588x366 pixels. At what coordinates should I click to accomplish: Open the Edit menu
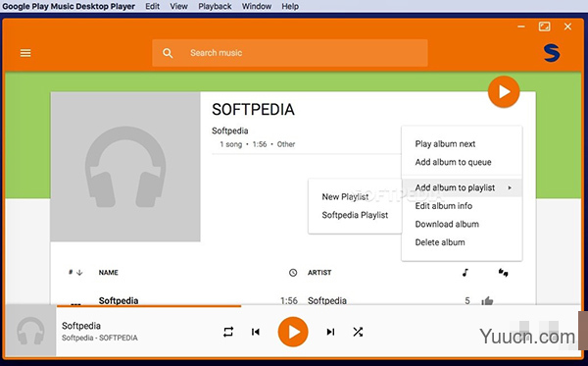tap(152, 7)
